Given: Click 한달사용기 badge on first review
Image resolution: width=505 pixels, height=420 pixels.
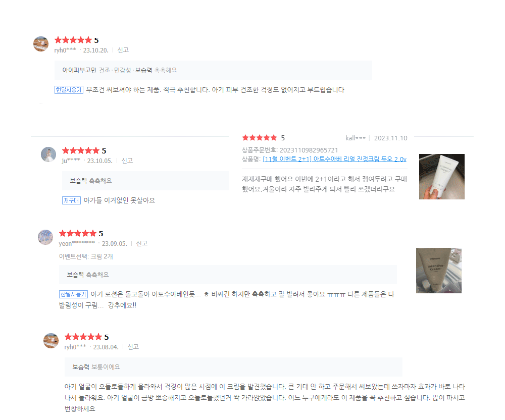Looking at the screenshot, I should tap(69, 90).
